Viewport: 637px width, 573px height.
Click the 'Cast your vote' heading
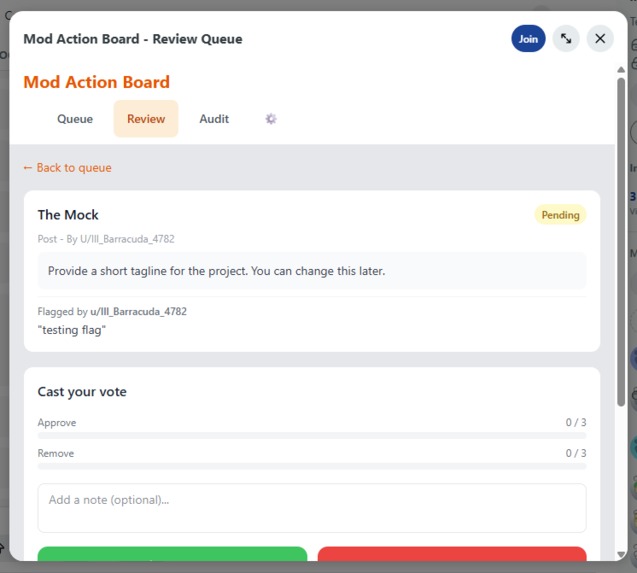82,392
